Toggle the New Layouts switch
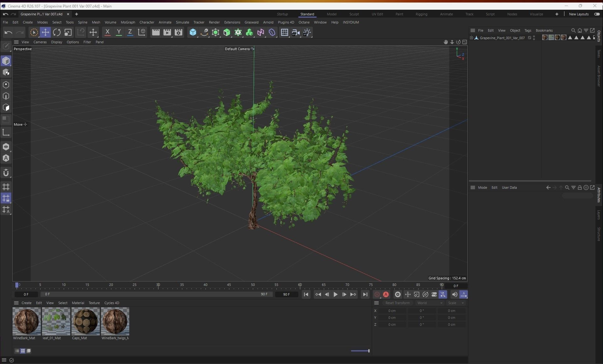Screen dimensions: 603x364 597,14
